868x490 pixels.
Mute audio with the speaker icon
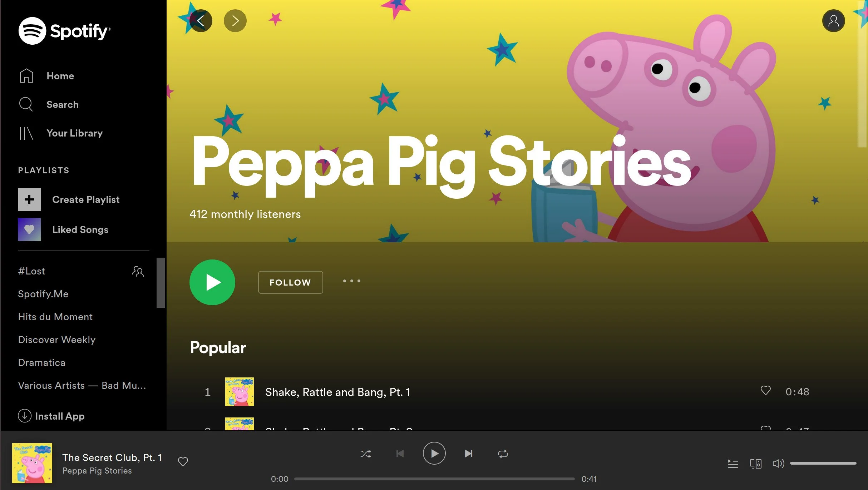pyautogui.click(x=778, y=464)
